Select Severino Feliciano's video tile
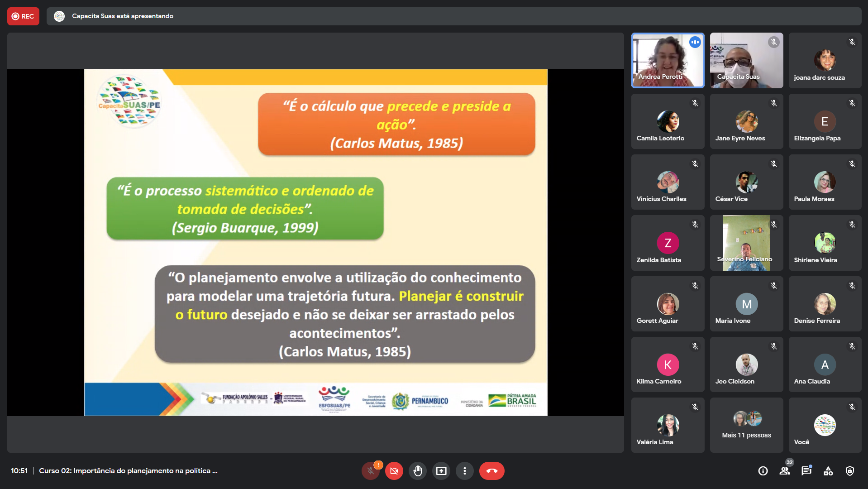 [746, 243]
